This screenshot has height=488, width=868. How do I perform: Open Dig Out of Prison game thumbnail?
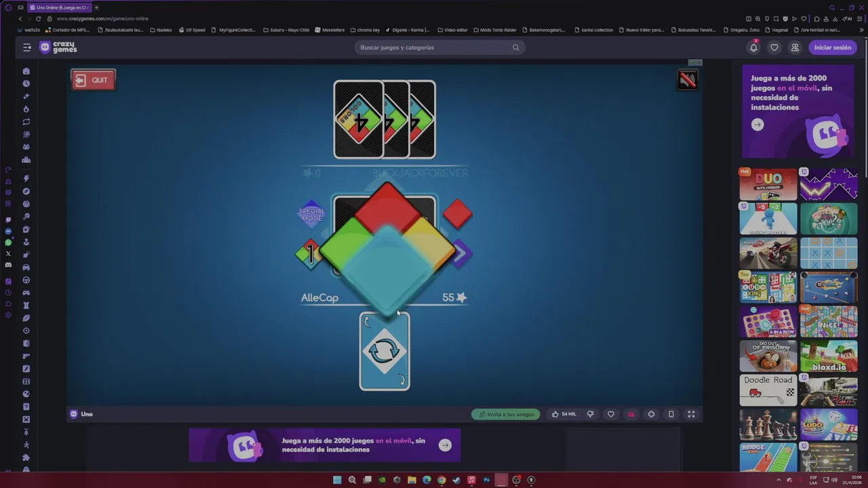(x=768, y=355)
